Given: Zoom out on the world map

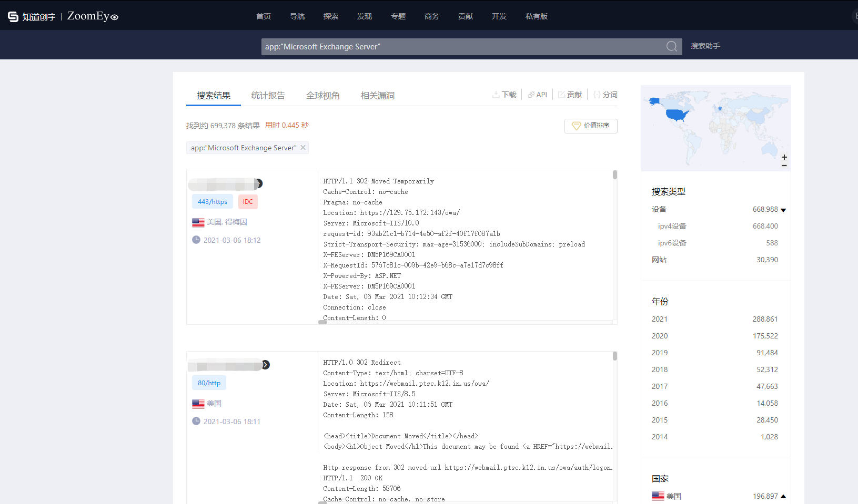Looking at the screenshot, I should coord(784,166).
